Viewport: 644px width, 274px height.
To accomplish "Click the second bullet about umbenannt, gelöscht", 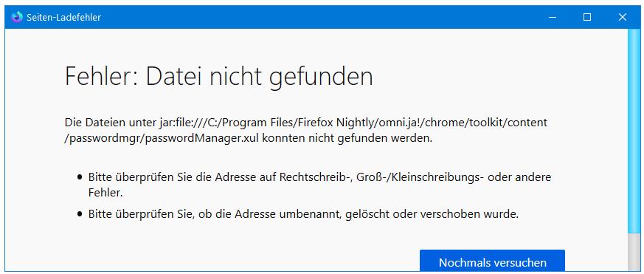I will click(303, 214).
